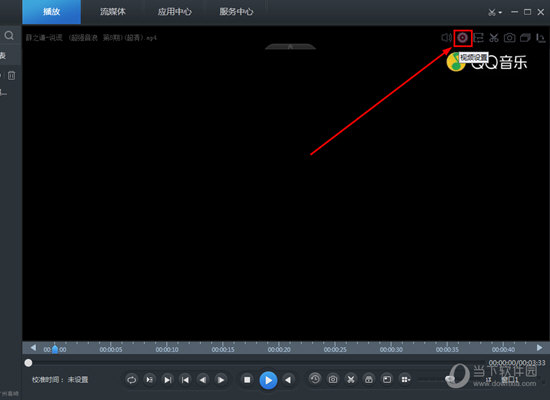Click the scissors clip icon above the video

coord(494,38)
